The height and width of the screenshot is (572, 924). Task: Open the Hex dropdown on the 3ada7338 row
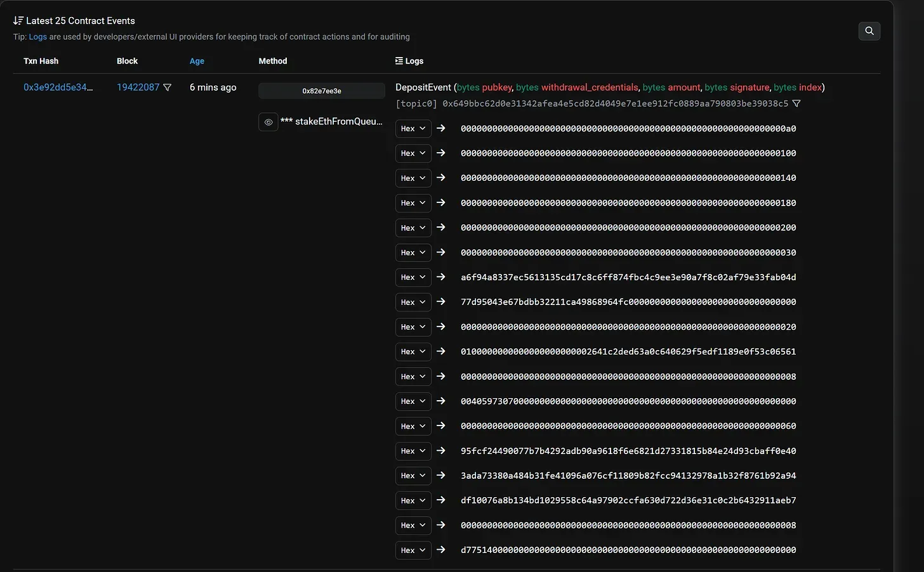coord(413,476)
